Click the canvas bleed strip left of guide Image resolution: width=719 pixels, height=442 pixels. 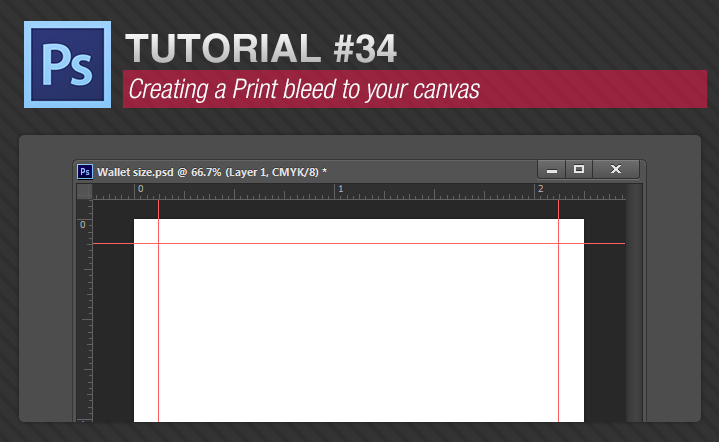point(146,320)
